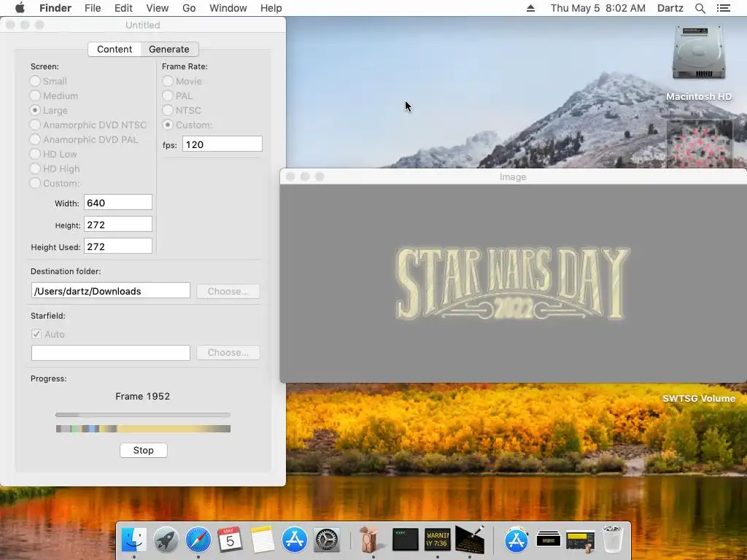Click the Width field showing 640

pyautogui.click(x=118, y=203)
